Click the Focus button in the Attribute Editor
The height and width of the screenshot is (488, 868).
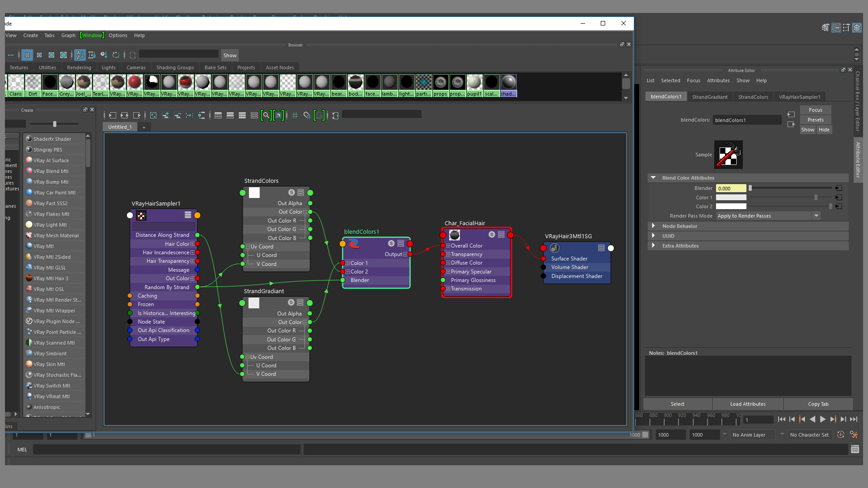pos(815,110)
